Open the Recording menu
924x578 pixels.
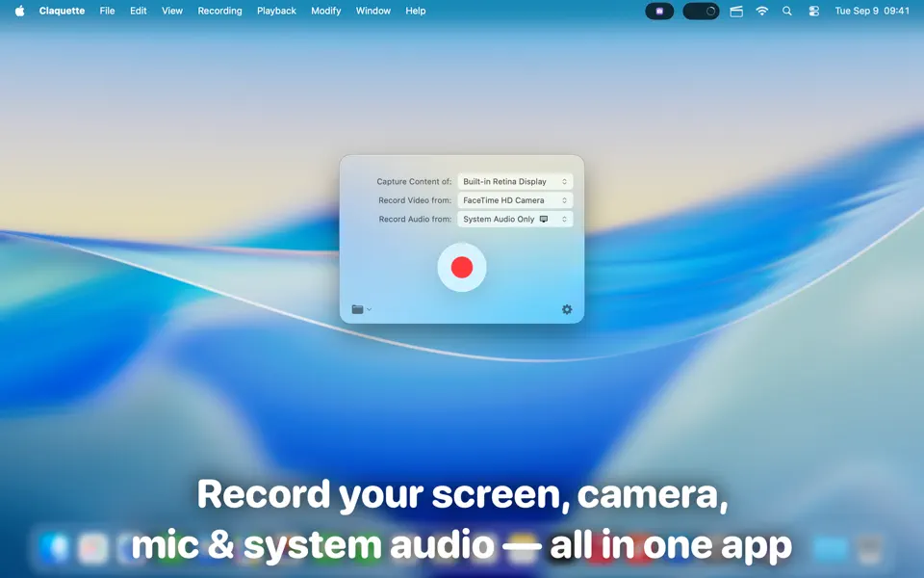[219, 11]
